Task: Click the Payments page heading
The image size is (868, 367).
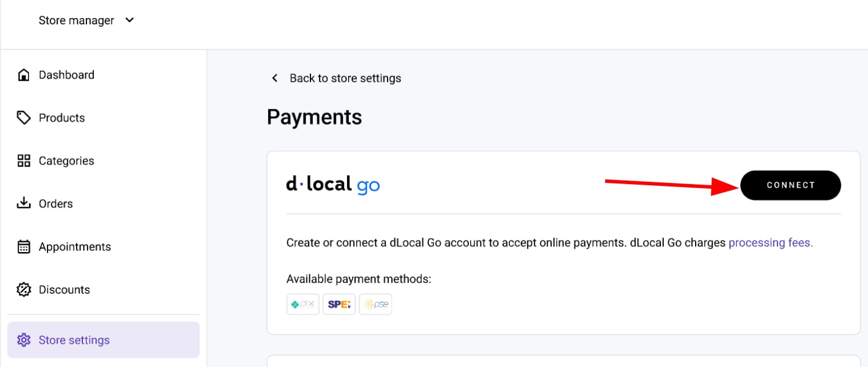Action: pyautogui.click(x=314, y=117)
